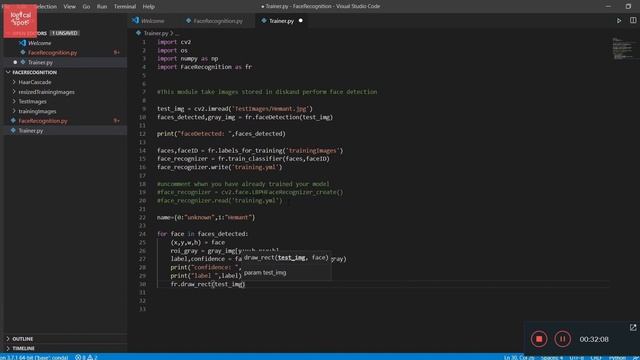The width and height of the screenshot is (640, 360).
Task: Open FaceRecognition.py in the Open Editors list
Action: (52, 53)
